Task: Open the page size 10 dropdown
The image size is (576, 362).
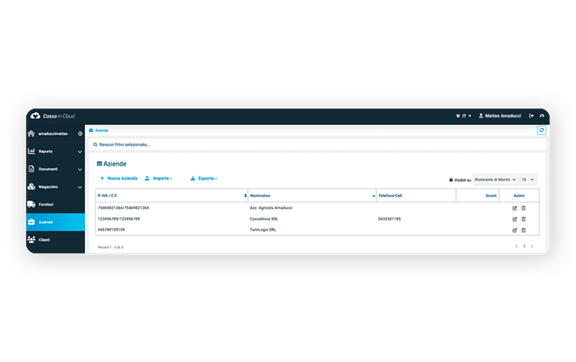Action: (x=528, y=180)
